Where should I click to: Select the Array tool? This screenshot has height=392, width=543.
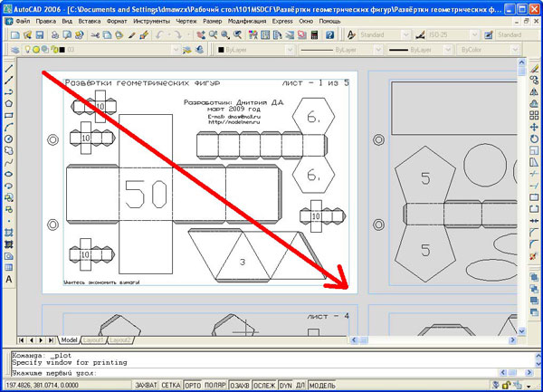[x=534, y=115]
